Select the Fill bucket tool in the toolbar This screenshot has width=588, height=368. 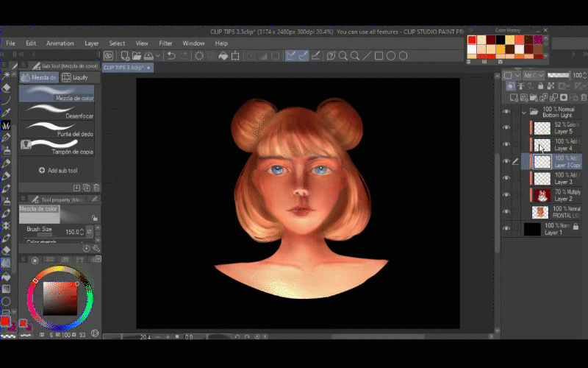[6, 276]
